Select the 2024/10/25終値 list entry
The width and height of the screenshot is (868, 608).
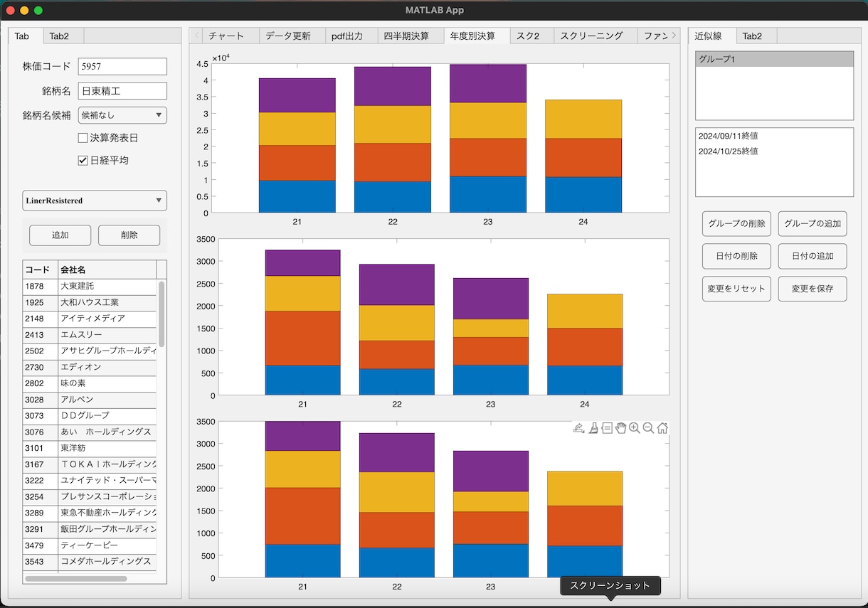pyautogui.click(x=774, y=151)
